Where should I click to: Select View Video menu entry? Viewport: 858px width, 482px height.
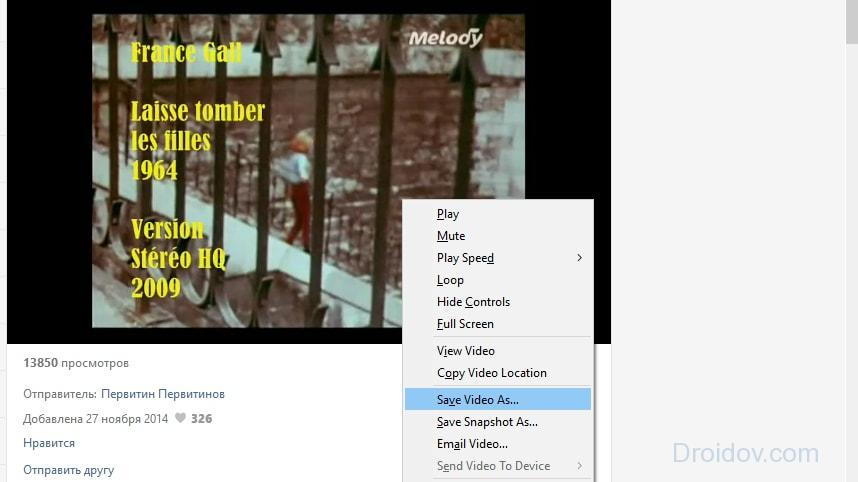466,351
